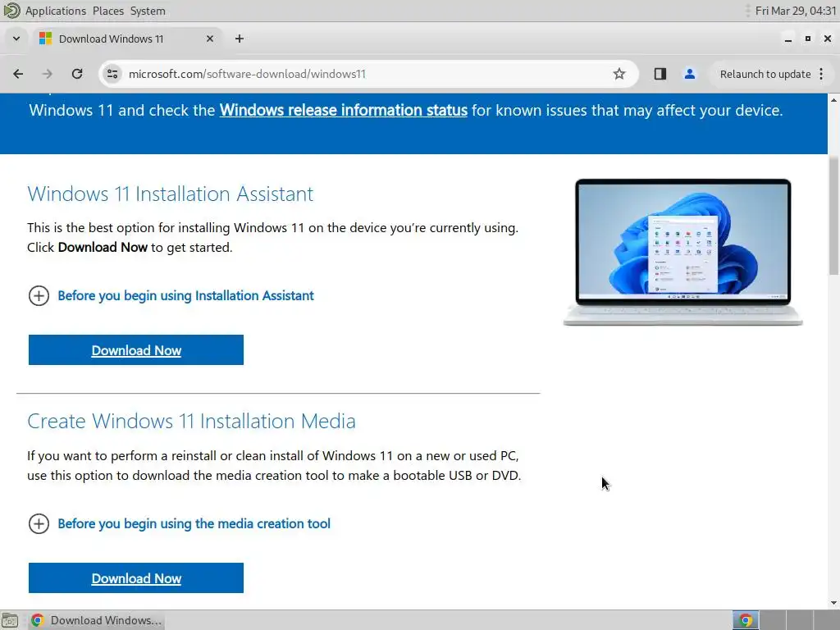Click the Create Windows 11 Installation Media heading
The height and width of the screenshot is (630, 840).
pyautogui.click(x=191, y=421)
